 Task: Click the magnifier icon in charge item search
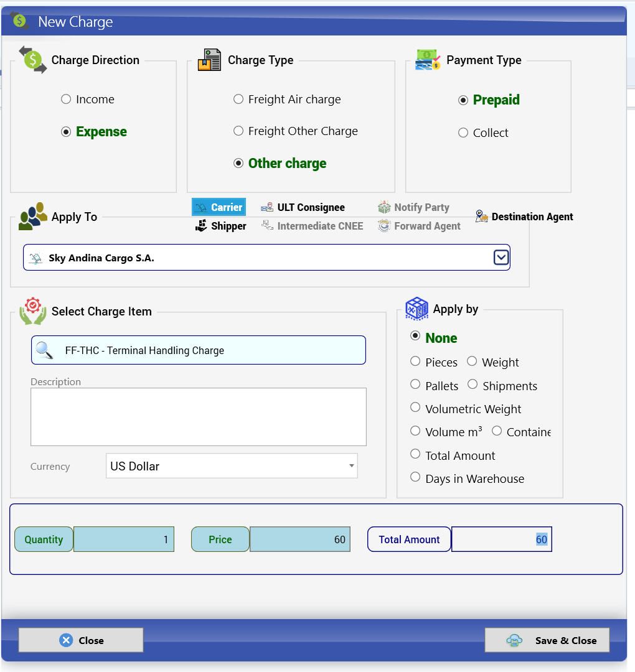pos(44,350)
